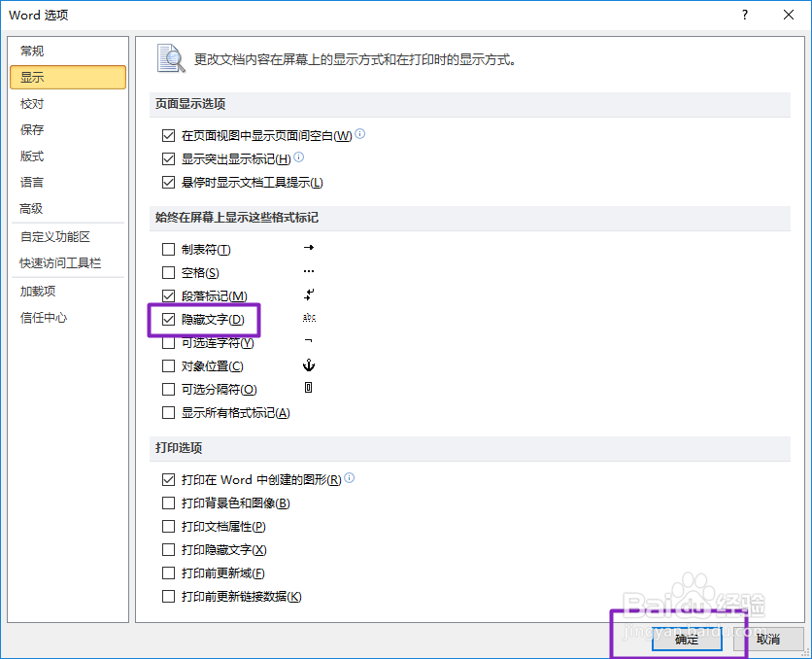Enable 制表符 formatting mark
This screenshot has width=812, height=659.
pyautogui.click(x=168, y=250)
